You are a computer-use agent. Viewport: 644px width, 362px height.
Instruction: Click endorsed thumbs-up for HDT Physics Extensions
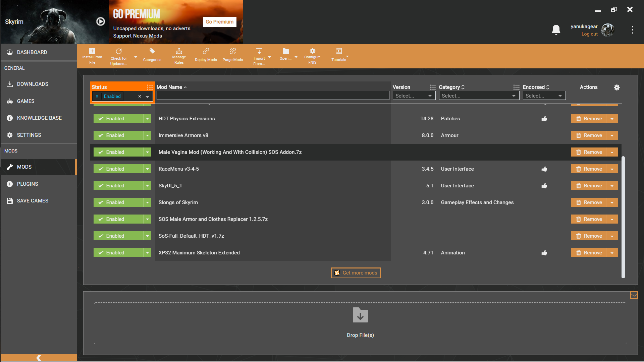coord(544,119)
